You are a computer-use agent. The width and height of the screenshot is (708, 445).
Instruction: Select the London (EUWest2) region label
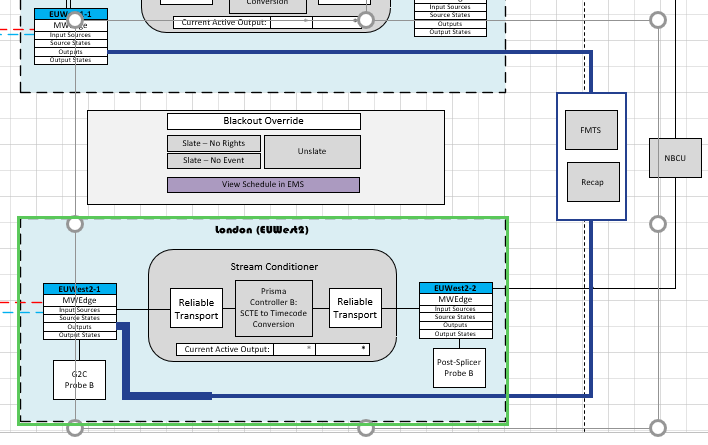click(262, 230)
